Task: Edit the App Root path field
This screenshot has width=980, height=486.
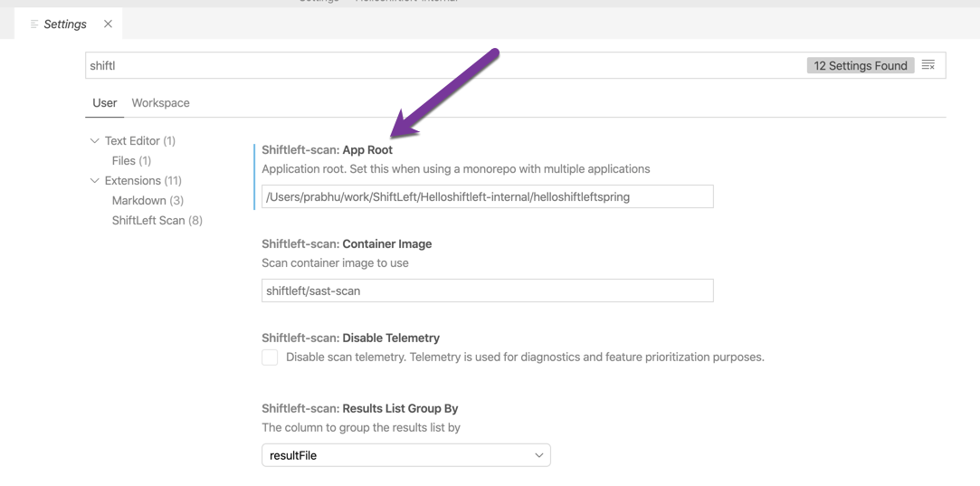Action: [488, 197]
